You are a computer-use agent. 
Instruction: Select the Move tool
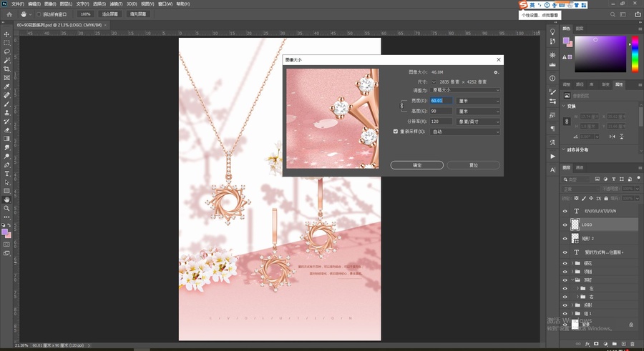(6, 34)
